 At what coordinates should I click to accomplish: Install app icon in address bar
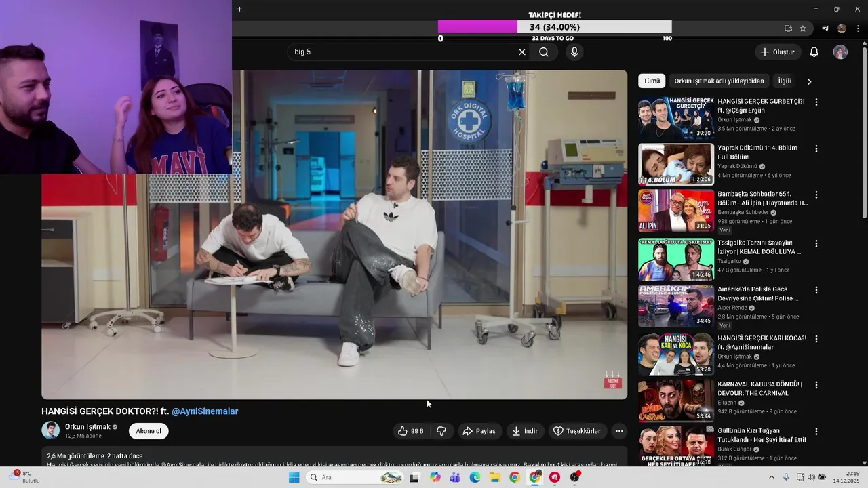(788, 28)
